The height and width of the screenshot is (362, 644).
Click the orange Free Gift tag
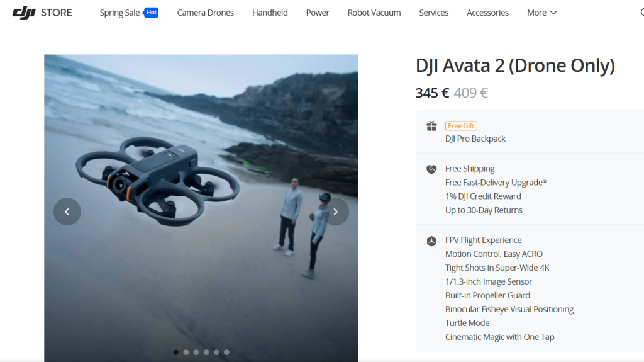(x=461, y=126)
